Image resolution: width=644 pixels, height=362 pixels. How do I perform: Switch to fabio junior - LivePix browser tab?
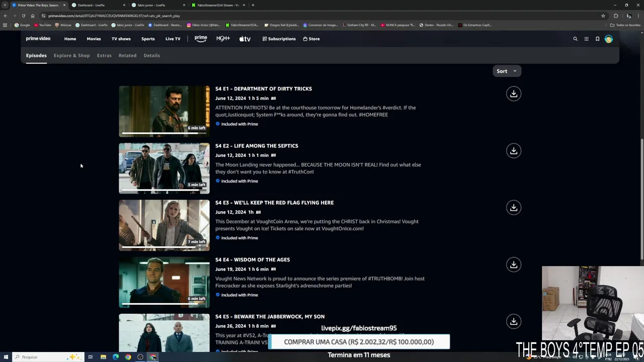pos(158,5)
